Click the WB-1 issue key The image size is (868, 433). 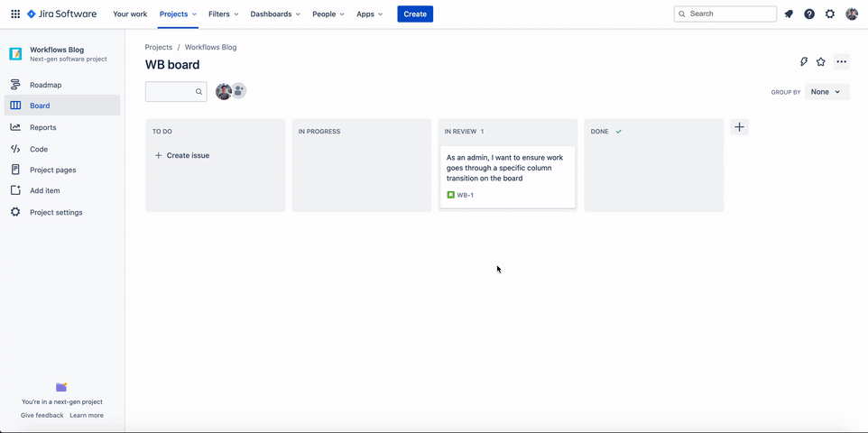coord(465,195)
